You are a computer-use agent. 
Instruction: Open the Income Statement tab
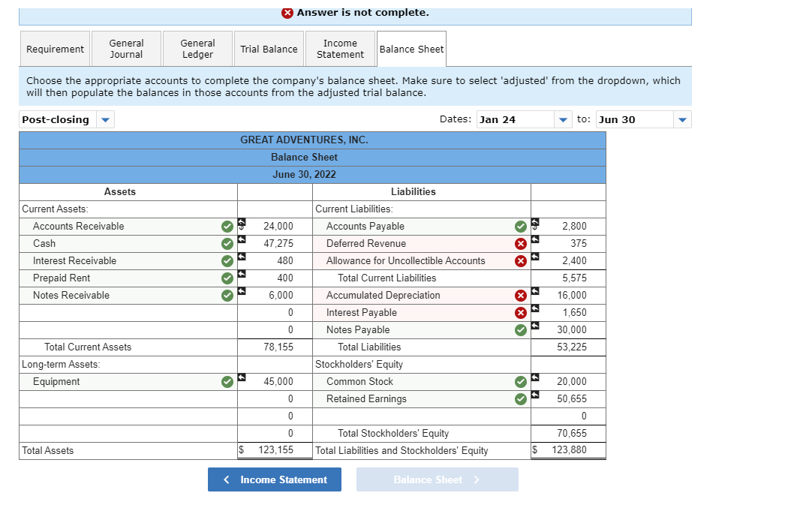coord(339,49)
